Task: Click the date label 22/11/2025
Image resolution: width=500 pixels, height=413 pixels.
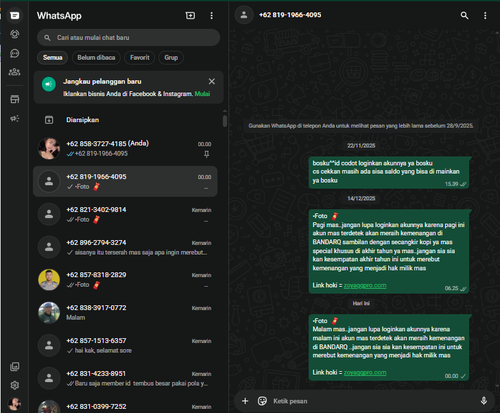Action: click(x=361, y=146)
